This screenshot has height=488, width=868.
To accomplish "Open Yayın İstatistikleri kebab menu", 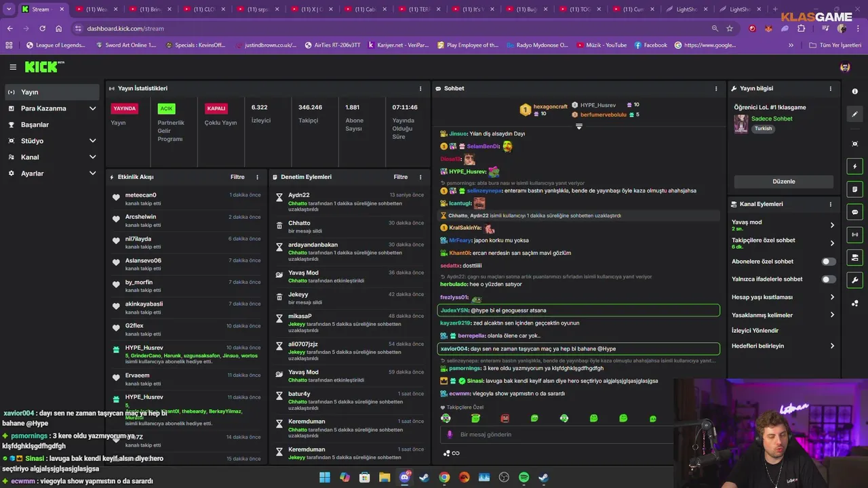I will click(420, 89).
